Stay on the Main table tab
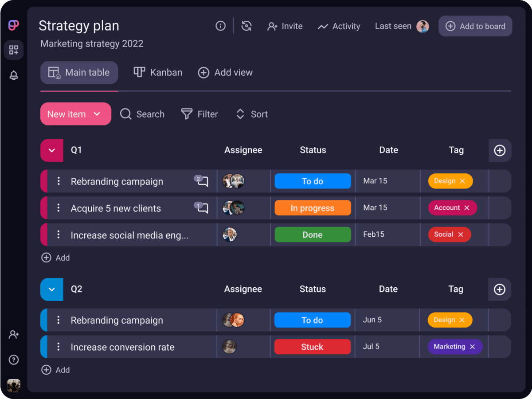Viewport: 532px width, 399px height. 79,72
